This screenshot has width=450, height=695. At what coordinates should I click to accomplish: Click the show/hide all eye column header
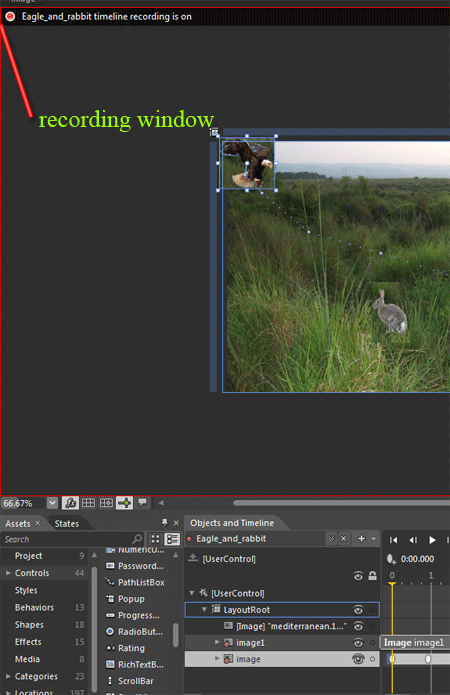pyautogui.click(x=358, y=576)
